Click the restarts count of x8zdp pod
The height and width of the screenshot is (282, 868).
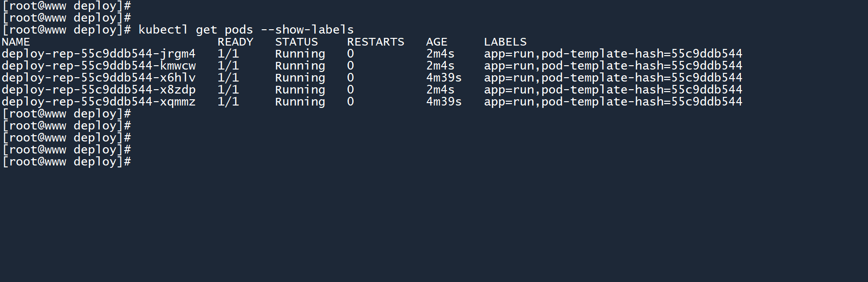click(x=350, y=90)
